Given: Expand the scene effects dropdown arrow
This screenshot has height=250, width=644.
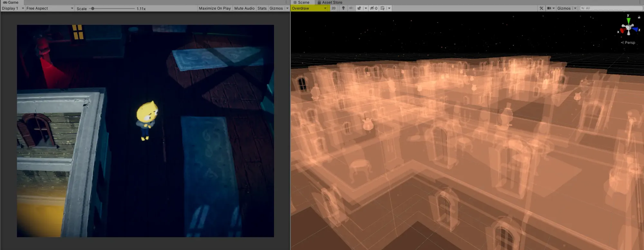Looking at the screenshot, I should pos(365,8).
